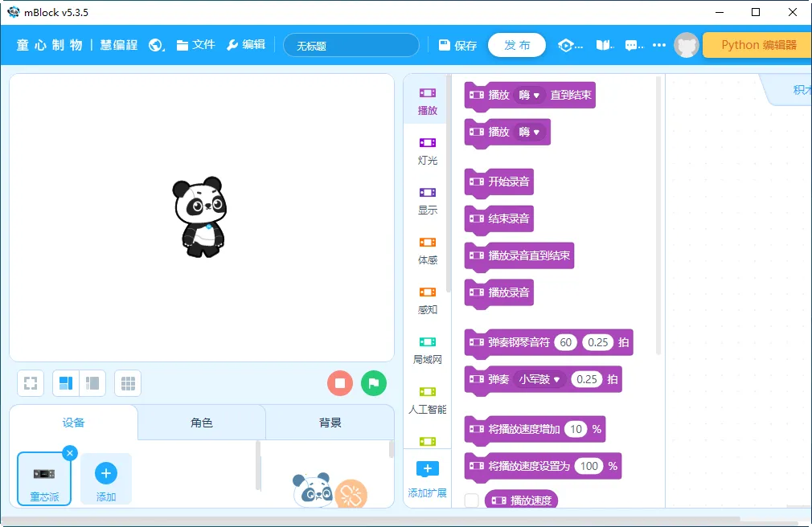
Task: Switch to large stage layout toggle
Action: [66, 383]
